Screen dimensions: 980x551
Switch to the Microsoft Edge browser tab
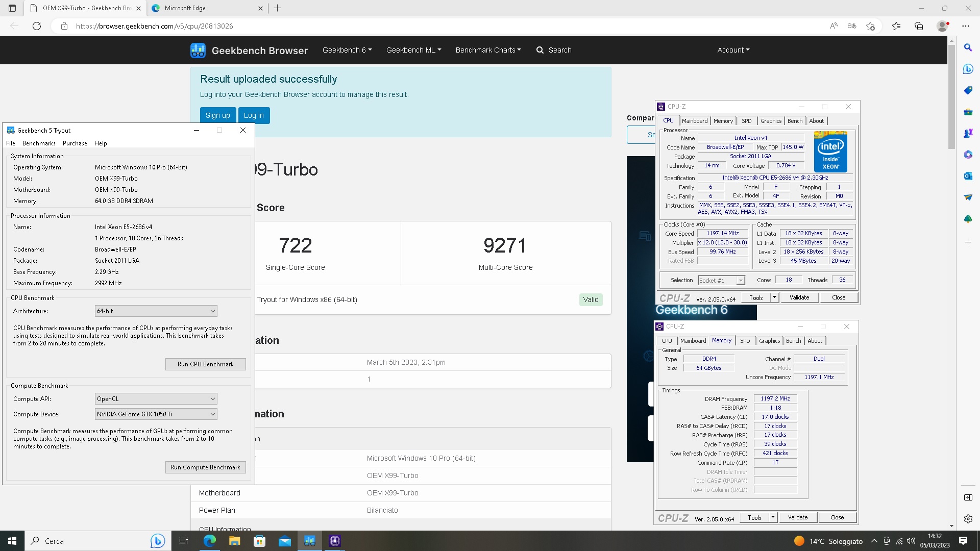click(x=207, y=8)
